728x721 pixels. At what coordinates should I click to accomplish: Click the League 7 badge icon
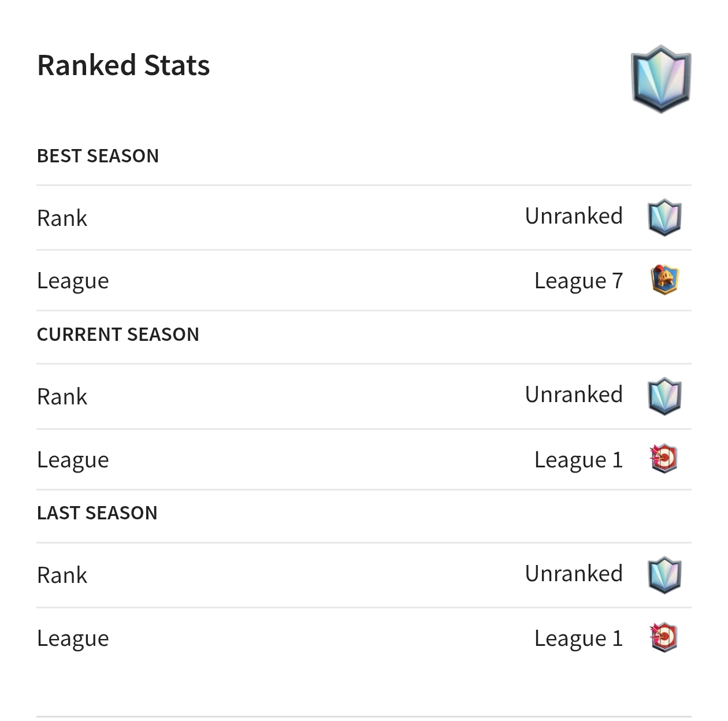664,280
